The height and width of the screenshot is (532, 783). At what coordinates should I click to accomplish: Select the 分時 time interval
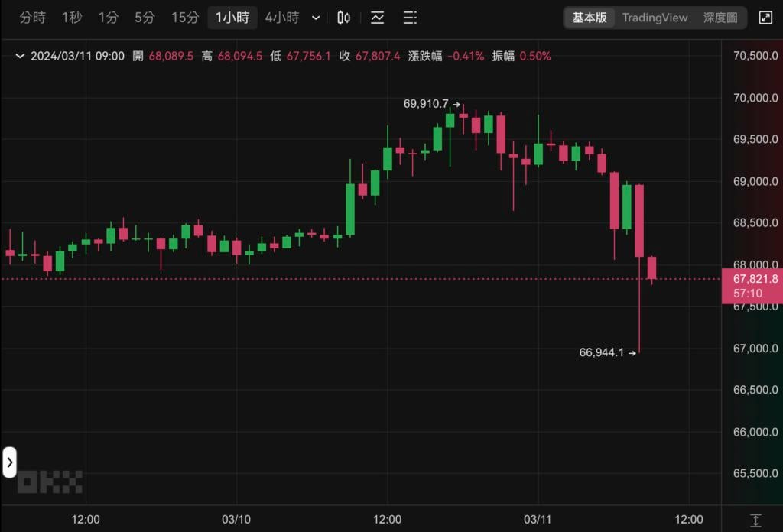click(32, 18)
